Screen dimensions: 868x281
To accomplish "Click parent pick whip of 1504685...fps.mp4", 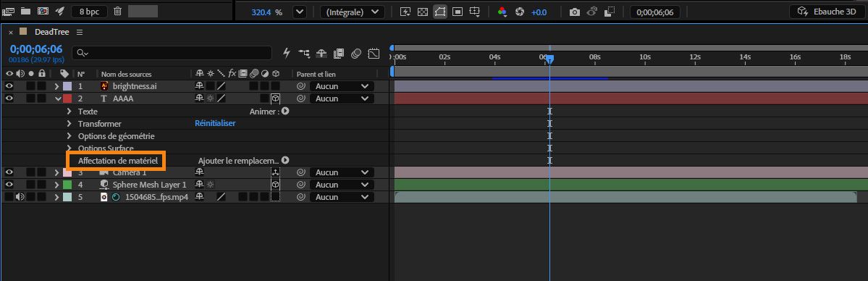I will pos(301,197).
